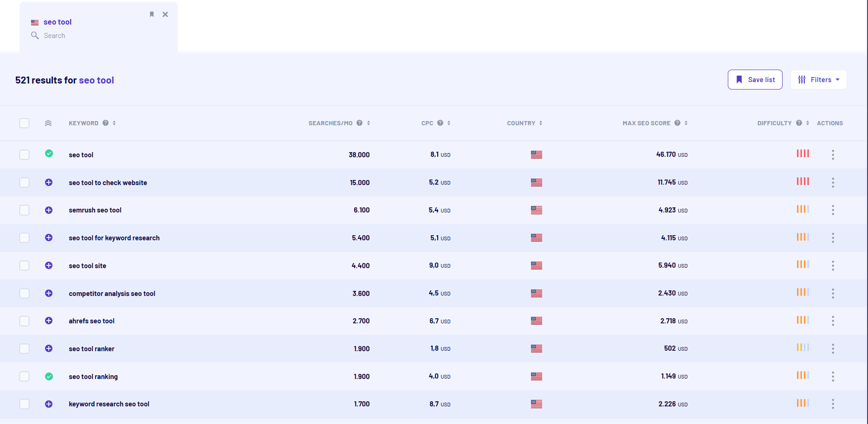Click the green checkmark on 'seo tool ranking'
This screenshot has width=868, height=424.
pyautogui.click(x=49, y=376)
